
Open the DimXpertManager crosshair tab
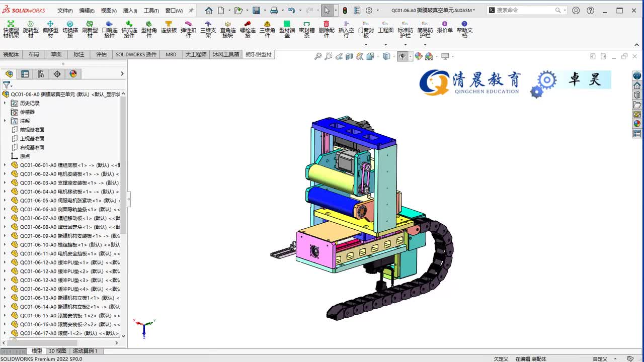point(57,74)
